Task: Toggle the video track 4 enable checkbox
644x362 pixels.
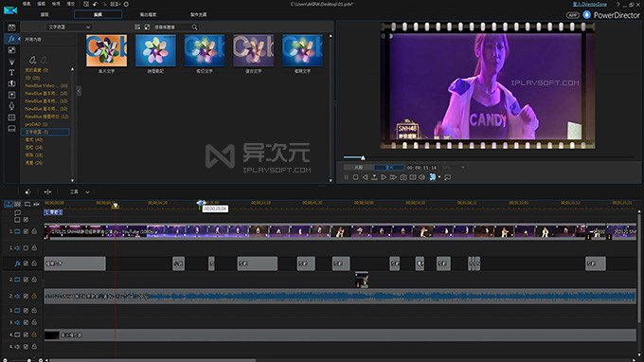Action: pyautogui.click(x=26, y=335)
